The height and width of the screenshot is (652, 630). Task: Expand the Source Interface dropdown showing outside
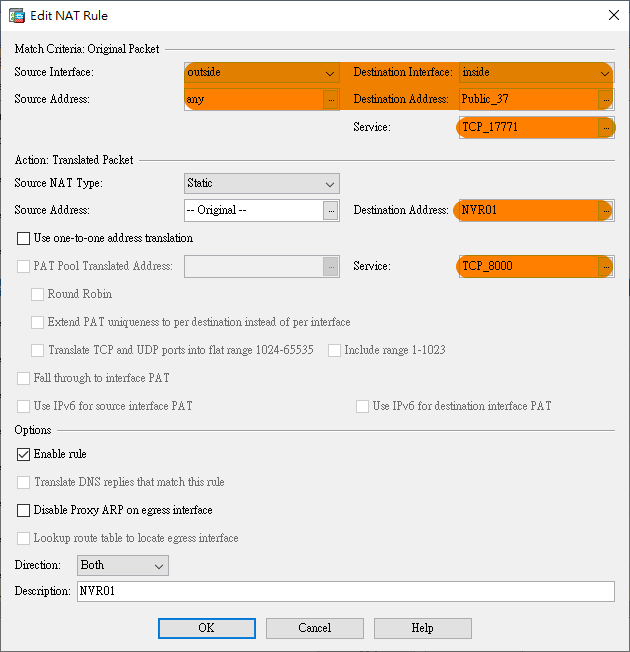(262, 73)
